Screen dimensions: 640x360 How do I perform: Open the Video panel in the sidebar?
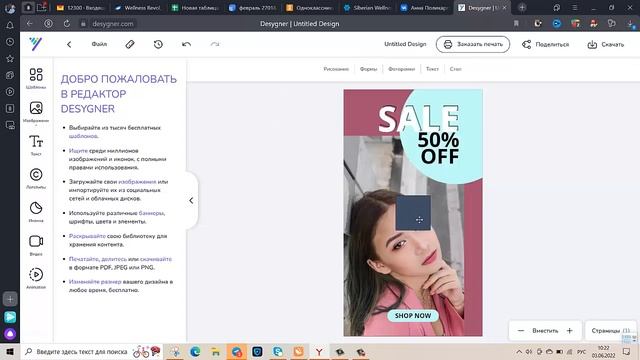36,245
